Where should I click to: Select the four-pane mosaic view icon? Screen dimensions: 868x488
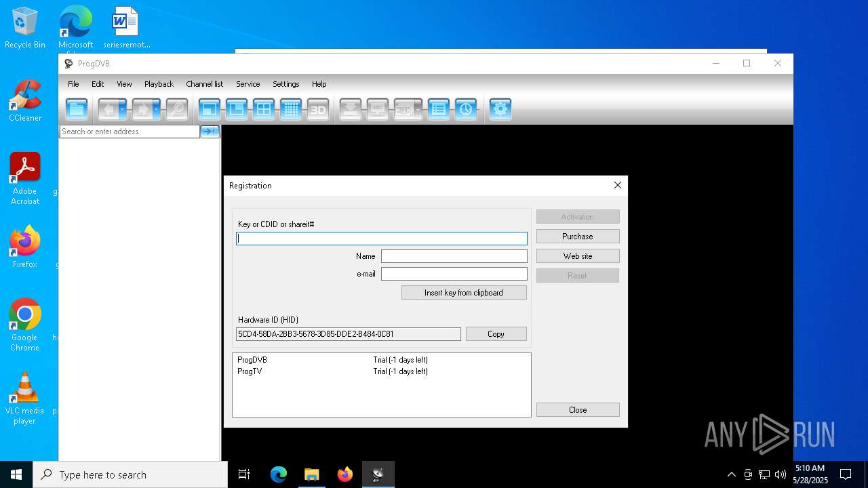[x=264, y=109]
